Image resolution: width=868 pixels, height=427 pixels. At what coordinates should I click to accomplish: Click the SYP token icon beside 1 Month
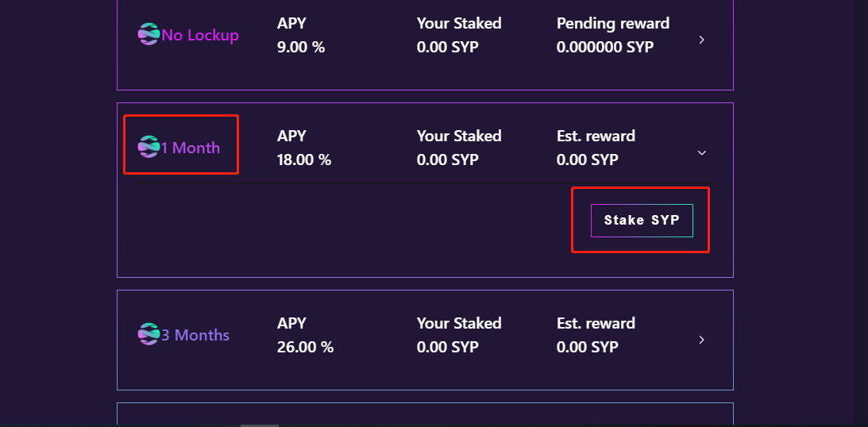pyautogui.click(x=149, y=147)
